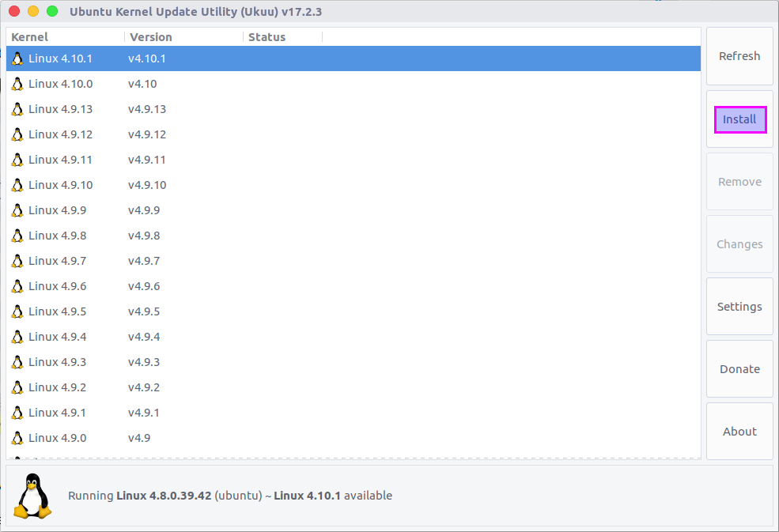Select the Linux 4.9.8 kernel row

354,236
